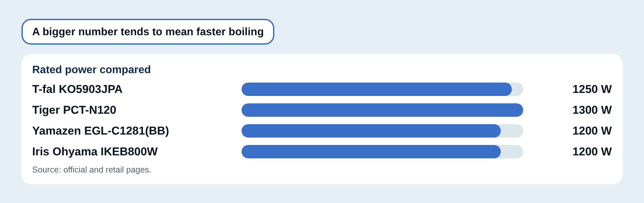Click the Yamazen EGL-C1281(BB) label

click(x=101, y=131)
